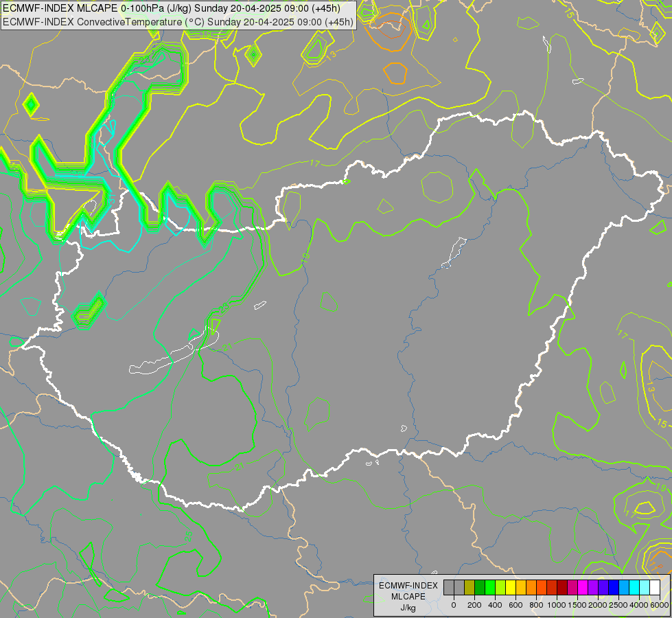Select the dark red legend swatch
Screen dimensions: 672x618
point(562,587)
